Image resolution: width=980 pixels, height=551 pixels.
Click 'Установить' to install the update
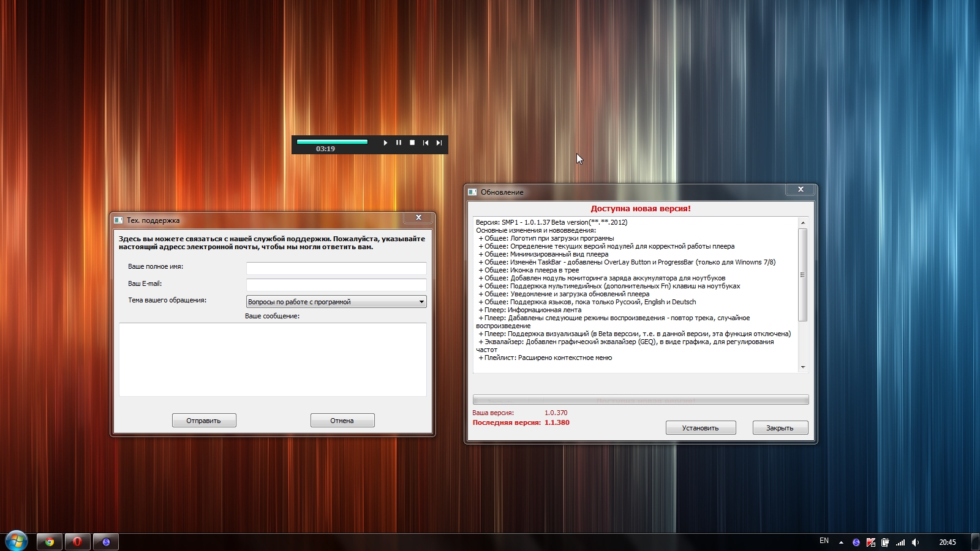pyautogui.click(x=701, y=428)
